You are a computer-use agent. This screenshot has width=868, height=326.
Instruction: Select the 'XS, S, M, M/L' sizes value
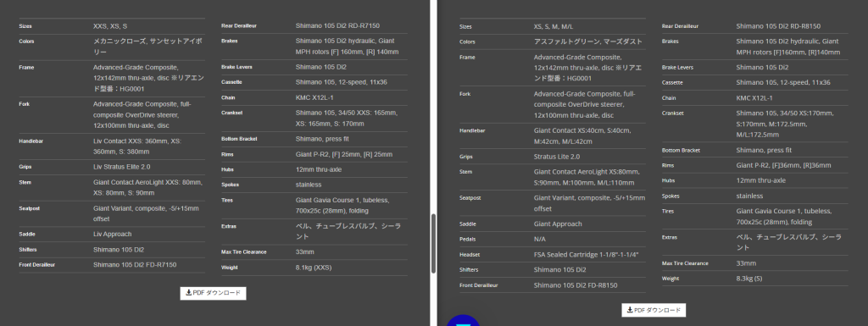(554, 26)
